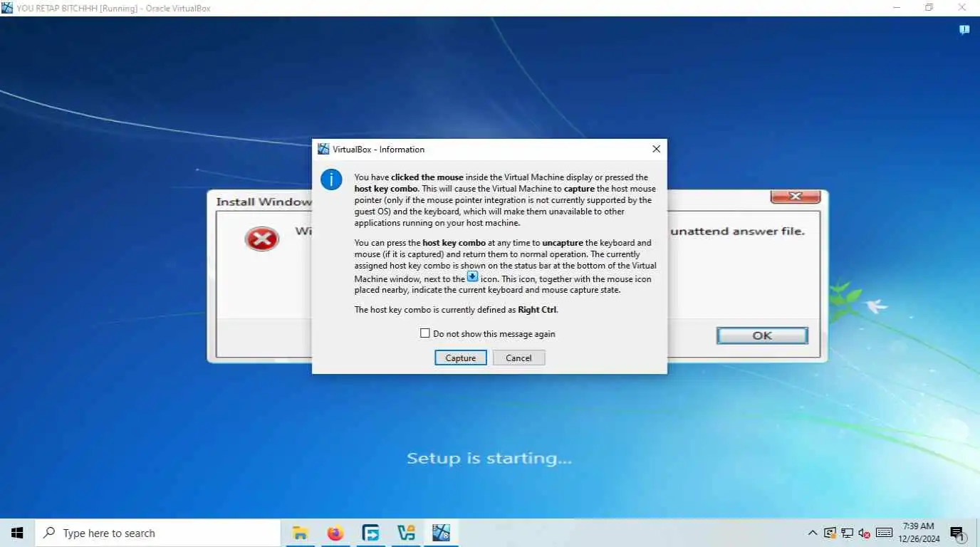Open the network status tray icon
This screenshot has width=980, height=547.
point(848,533)
